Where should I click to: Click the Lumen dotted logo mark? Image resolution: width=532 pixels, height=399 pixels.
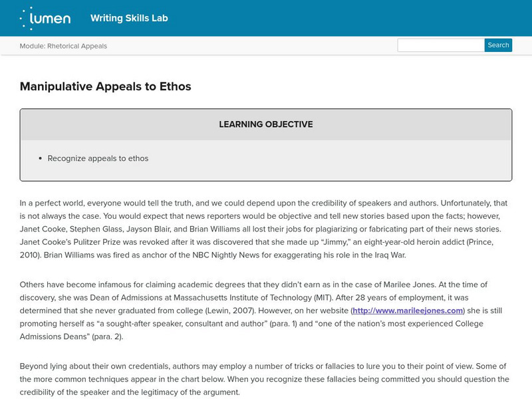coord(27,19)
